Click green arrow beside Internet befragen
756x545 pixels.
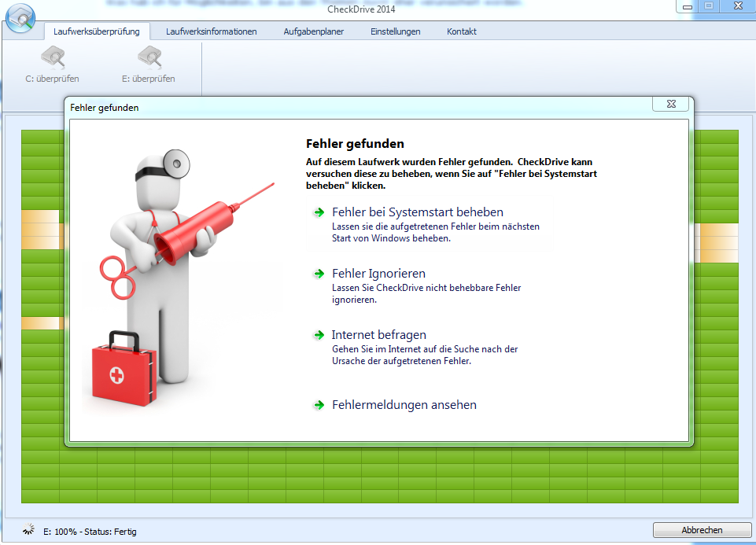319,335
